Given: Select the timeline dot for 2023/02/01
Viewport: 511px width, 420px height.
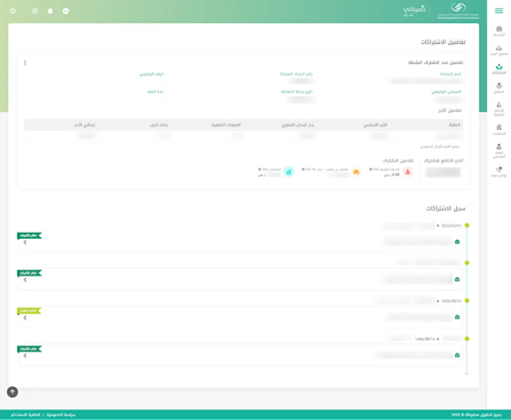Looking at the screenshot, I should click(x=467, y=225).
